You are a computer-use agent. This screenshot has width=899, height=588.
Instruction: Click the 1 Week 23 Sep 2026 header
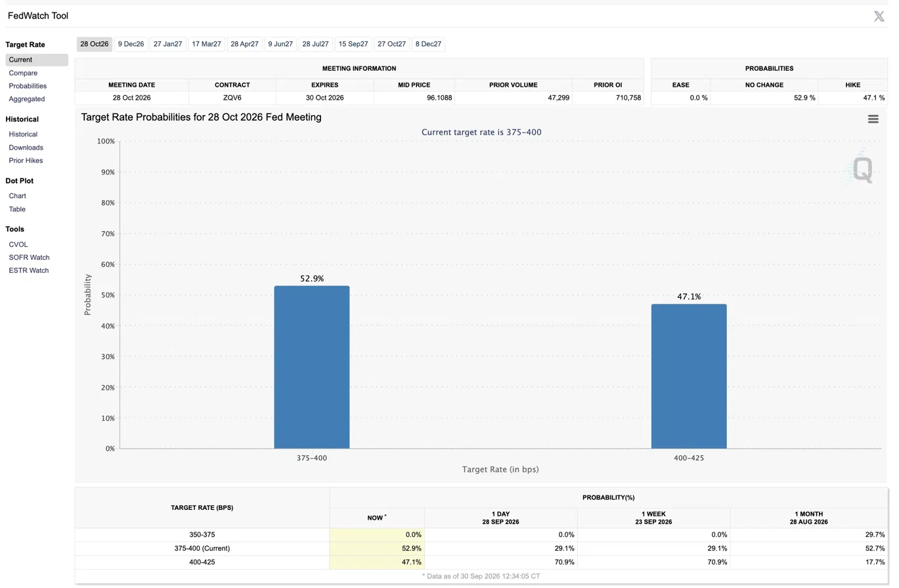(653, 518)
